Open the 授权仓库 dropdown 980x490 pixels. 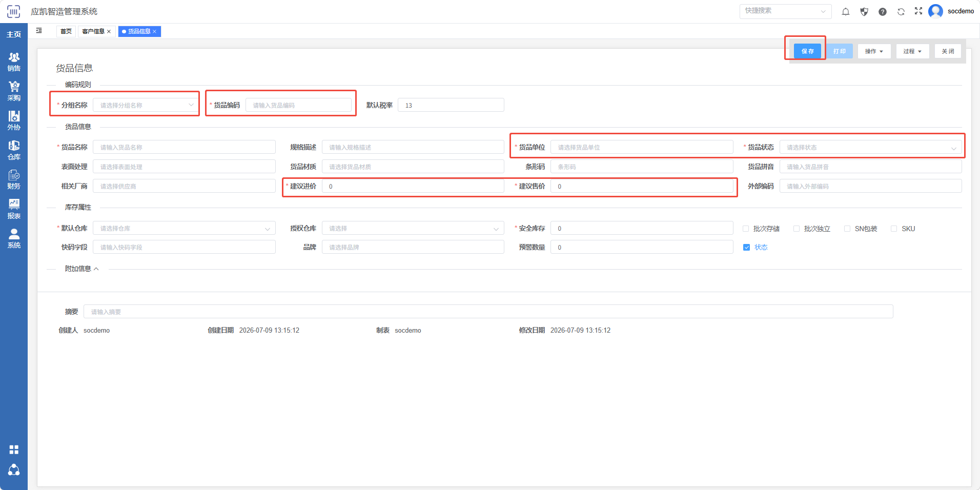coord(413,228)
